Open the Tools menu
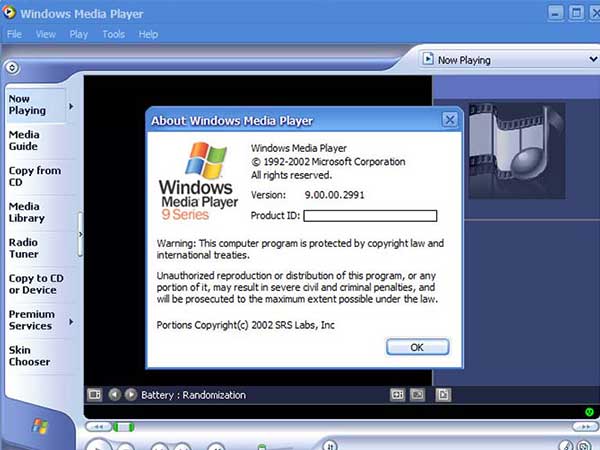Viewport: 600px width, 450px height. (114, 34)
